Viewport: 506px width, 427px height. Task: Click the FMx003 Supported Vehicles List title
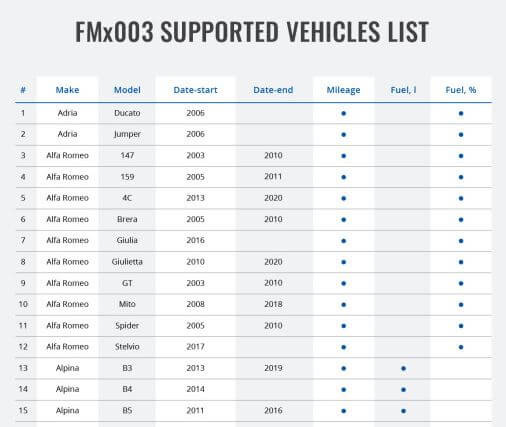click(252, 32)
